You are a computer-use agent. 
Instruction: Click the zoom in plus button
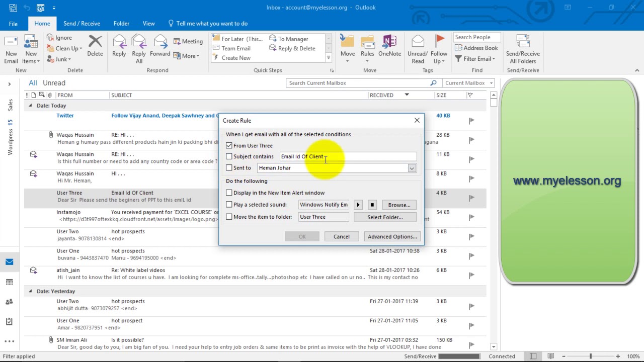tap(618, 356)
